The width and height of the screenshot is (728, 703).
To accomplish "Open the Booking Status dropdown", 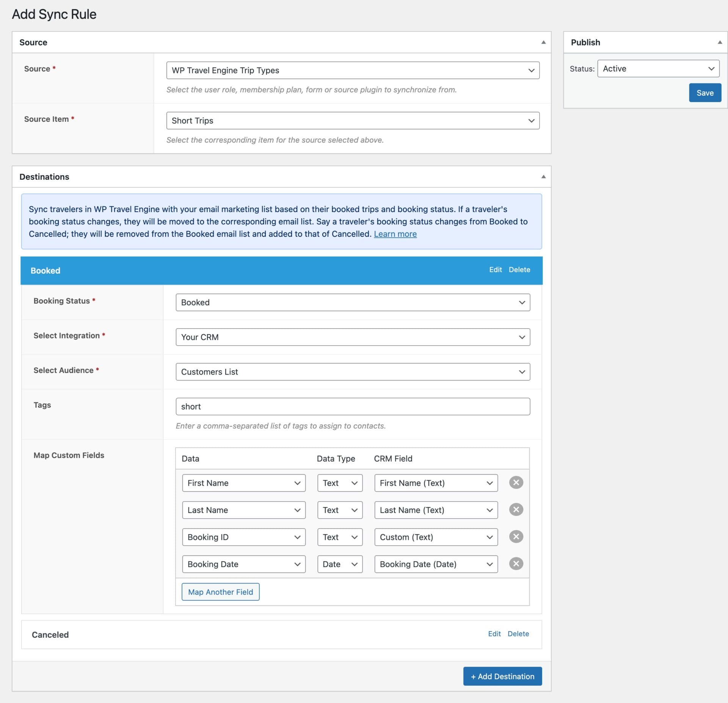I will 353,302.
